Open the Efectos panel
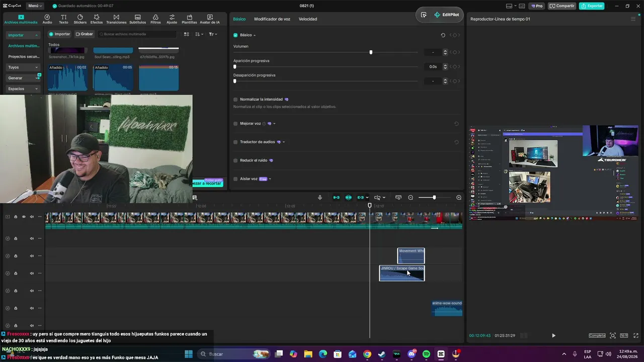The width and height of the screenshot is (644, 362). pos(97,19)
